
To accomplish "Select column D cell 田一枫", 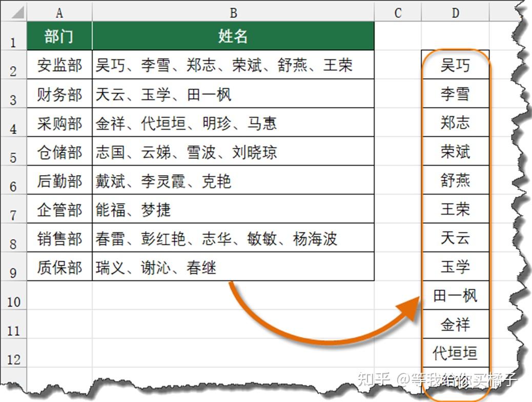I will 455,295.
